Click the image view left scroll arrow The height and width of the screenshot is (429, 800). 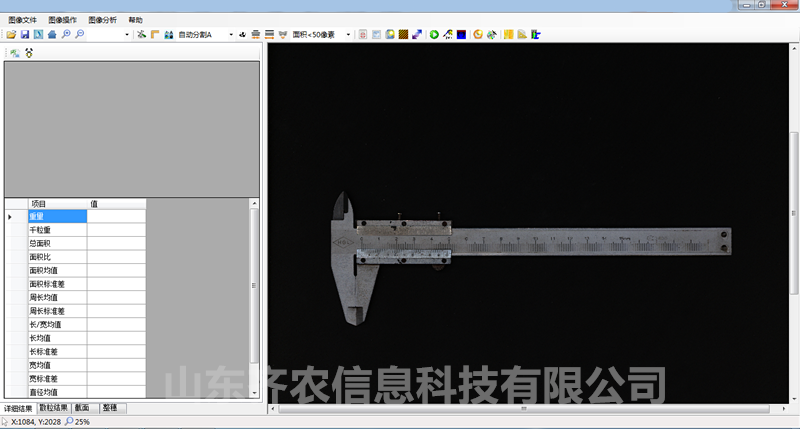click(x=273, y=409)
